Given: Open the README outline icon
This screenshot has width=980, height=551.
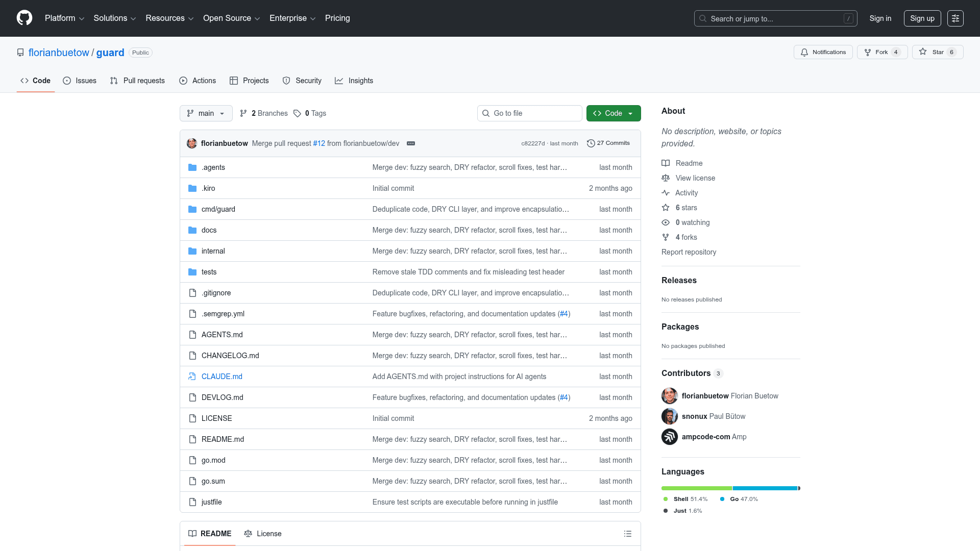Looking at the screenshot, I should [x=627, y=534].
